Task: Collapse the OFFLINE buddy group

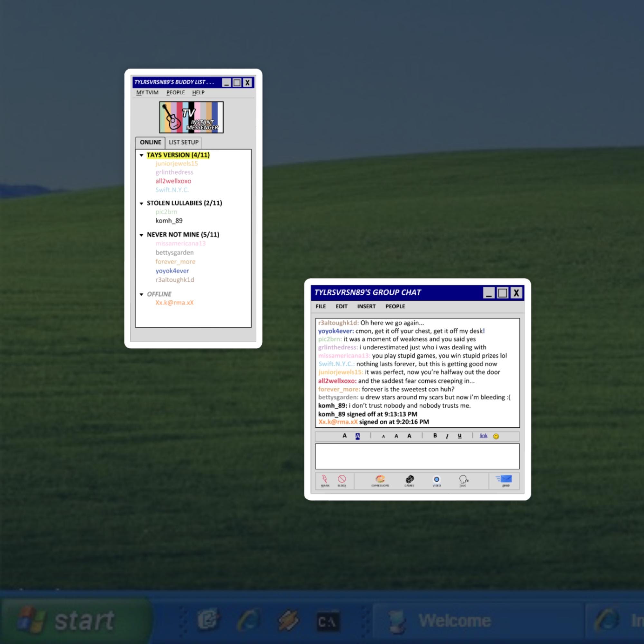Action: (141, 294)
